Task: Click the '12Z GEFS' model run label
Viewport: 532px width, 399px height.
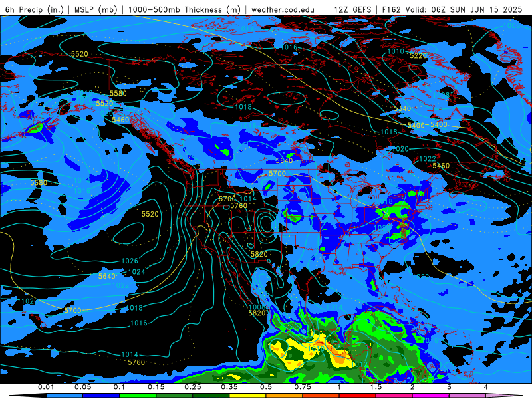Action: [x=352, y=9]
